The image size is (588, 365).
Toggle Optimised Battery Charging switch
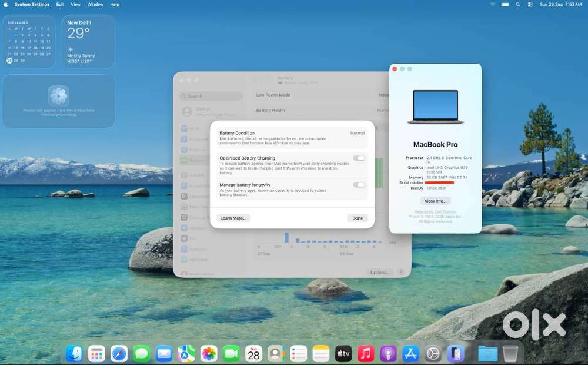[359, 158]
